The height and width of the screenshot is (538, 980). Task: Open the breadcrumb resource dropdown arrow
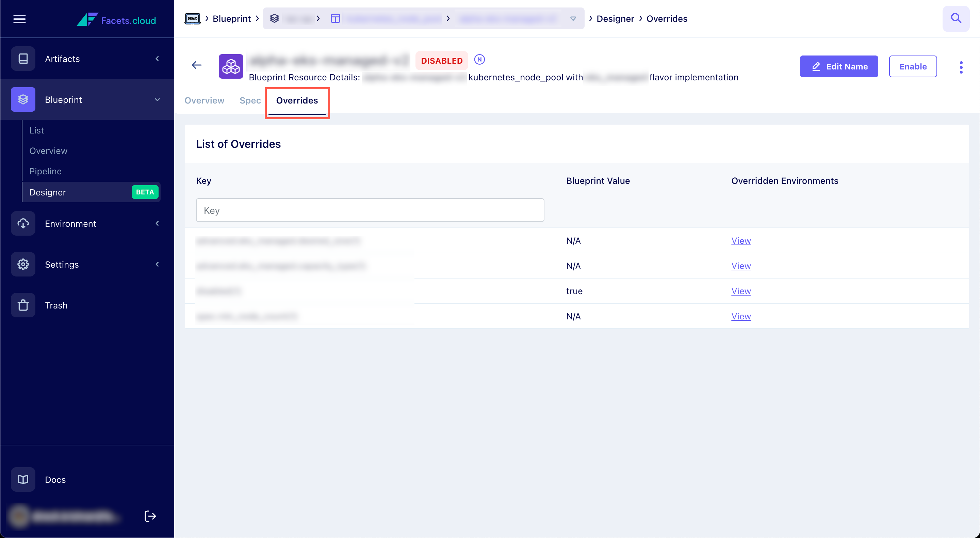pyautogui.click(x=573, y=19)
